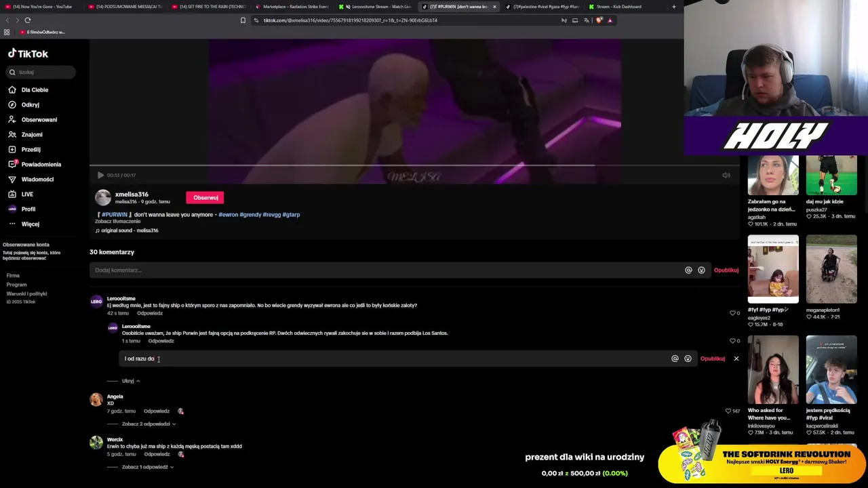Open 'daj mu jak idzie' video thumbnail

(x=831, y=175)
